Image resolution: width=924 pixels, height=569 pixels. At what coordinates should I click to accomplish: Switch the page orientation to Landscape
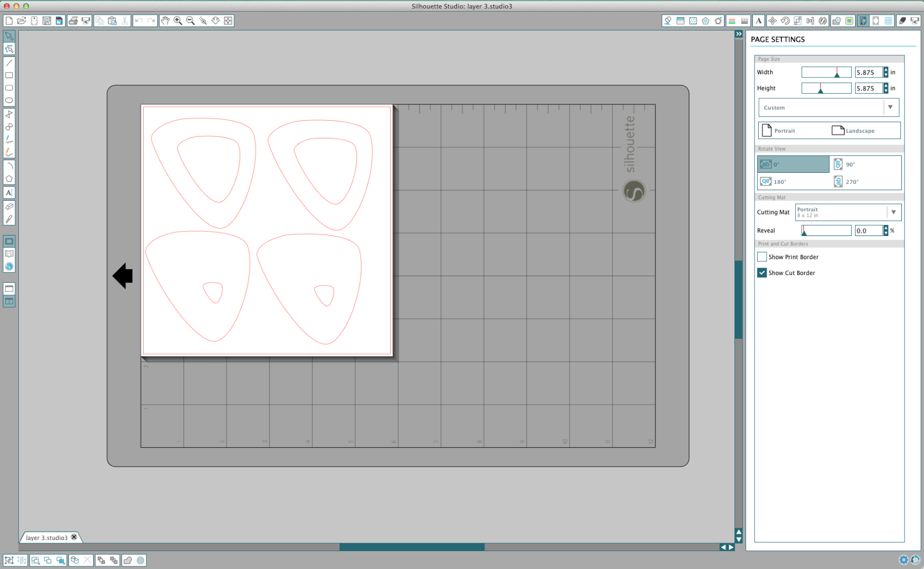[860, 130]
